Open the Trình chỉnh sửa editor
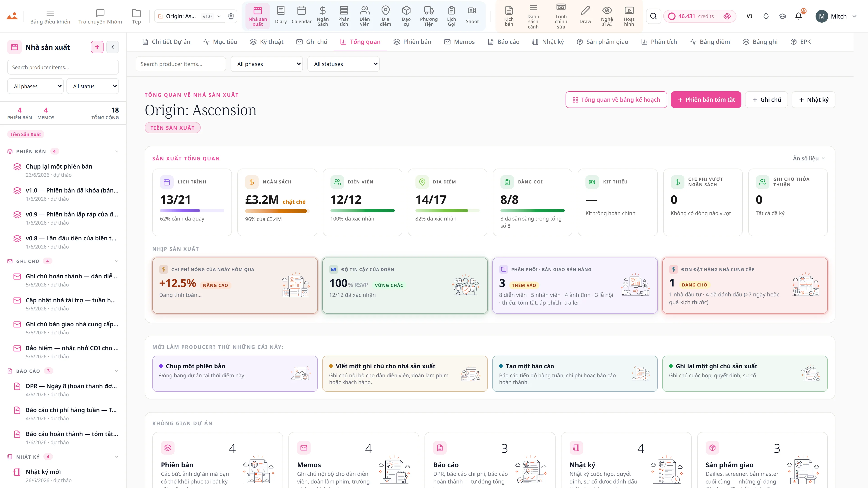 pos(561,16)
